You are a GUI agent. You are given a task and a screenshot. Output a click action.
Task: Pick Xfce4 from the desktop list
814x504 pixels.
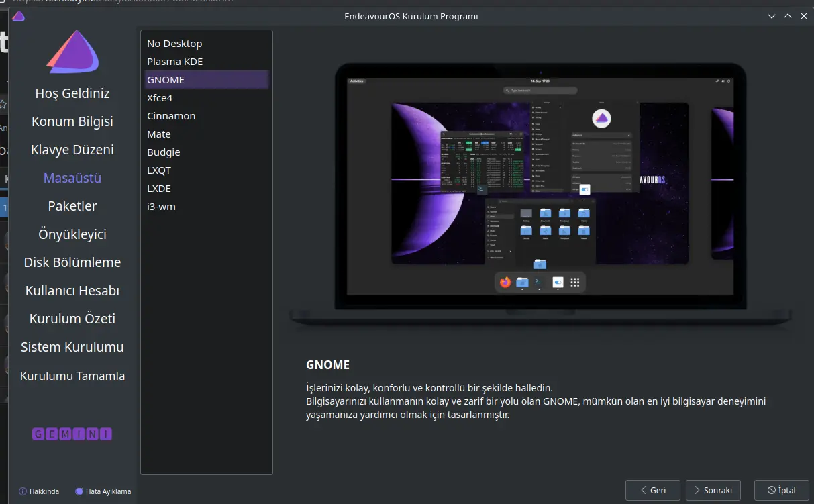[207, 97]
